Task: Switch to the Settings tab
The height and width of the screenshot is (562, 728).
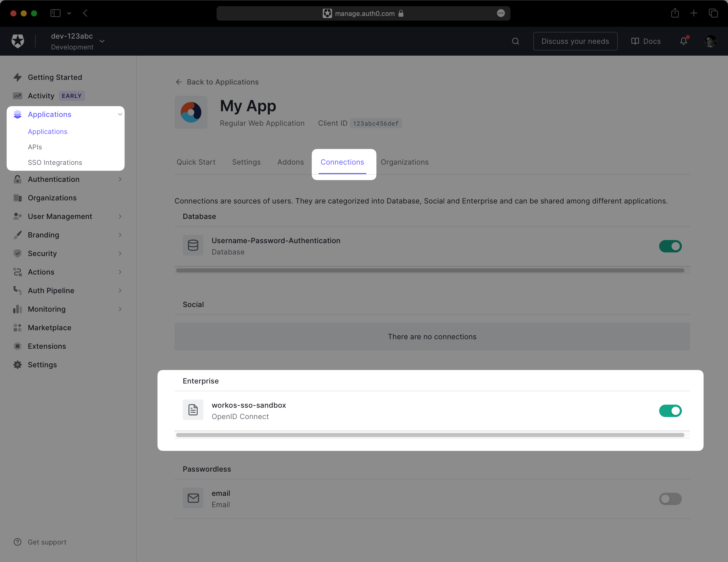Action: 246,162
